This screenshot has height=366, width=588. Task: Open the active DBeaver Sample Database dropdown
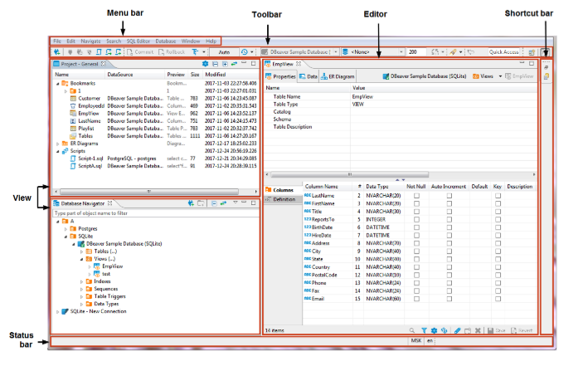[300, 51]
